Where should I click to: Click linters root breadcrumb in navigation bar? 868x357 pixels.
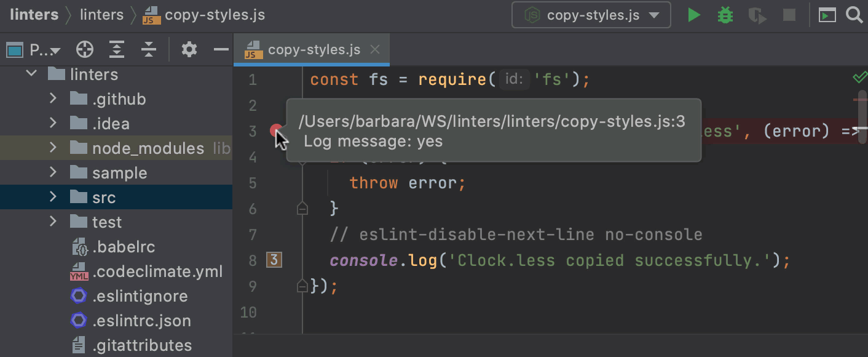pos(34,15)
